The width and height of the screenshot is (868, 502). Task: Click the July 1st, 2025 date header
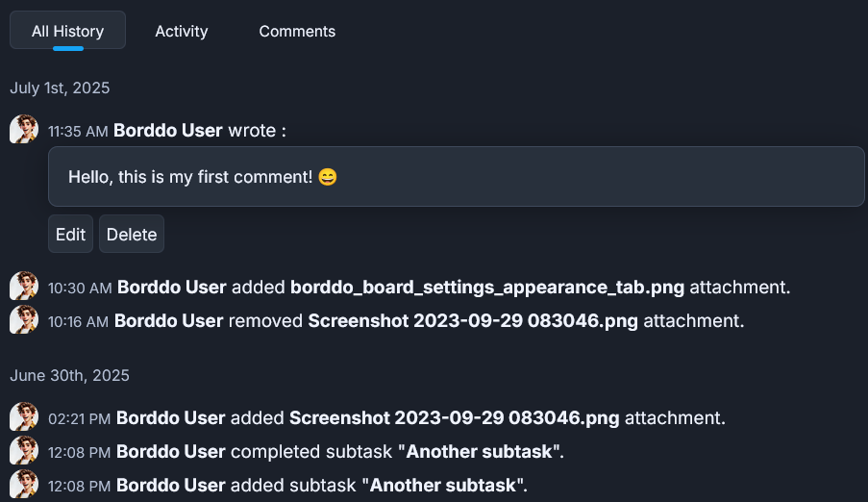tap(60, 88)
